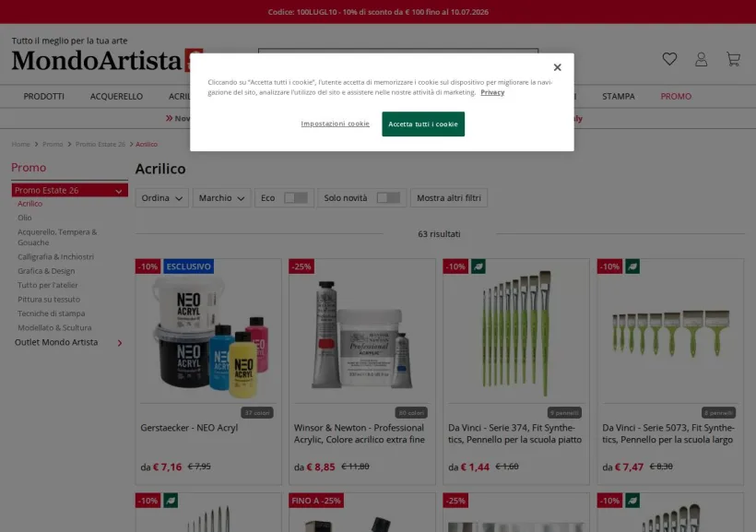Select Acquerello, Tempera & Gouache category
The height and width of the screenshot is (532, 756).
(57, 237)
